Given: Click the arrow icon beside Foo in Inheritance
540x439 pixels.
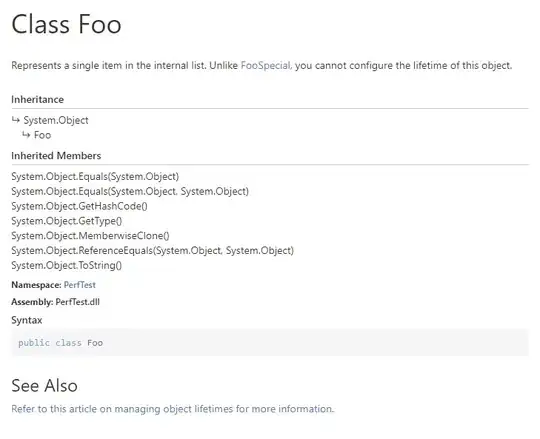Looking at the screenshot, I should [26, 135].
